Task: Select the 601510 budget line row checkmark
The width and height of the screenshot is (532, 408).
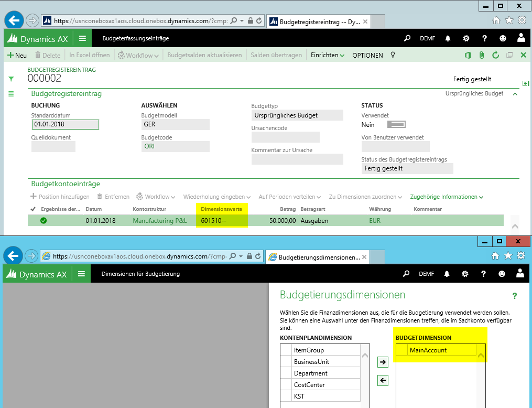Action: (44, 221)
